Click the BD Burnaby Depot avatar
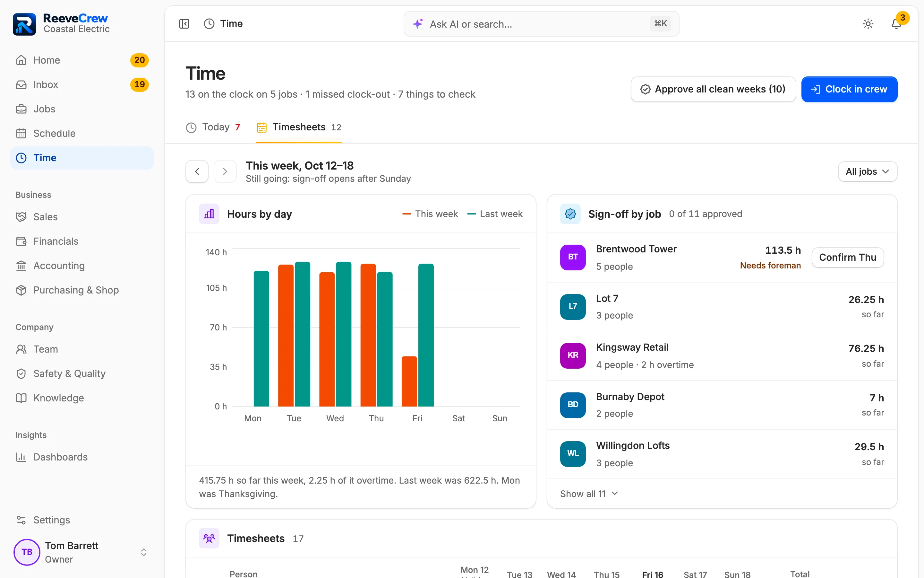 tap(573, 405)
